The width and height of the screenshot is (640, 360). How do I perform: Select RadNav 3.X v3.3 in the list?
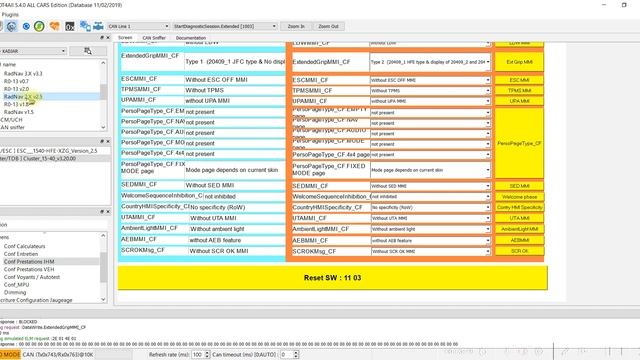pyautogui.click(x=23, y=73)
